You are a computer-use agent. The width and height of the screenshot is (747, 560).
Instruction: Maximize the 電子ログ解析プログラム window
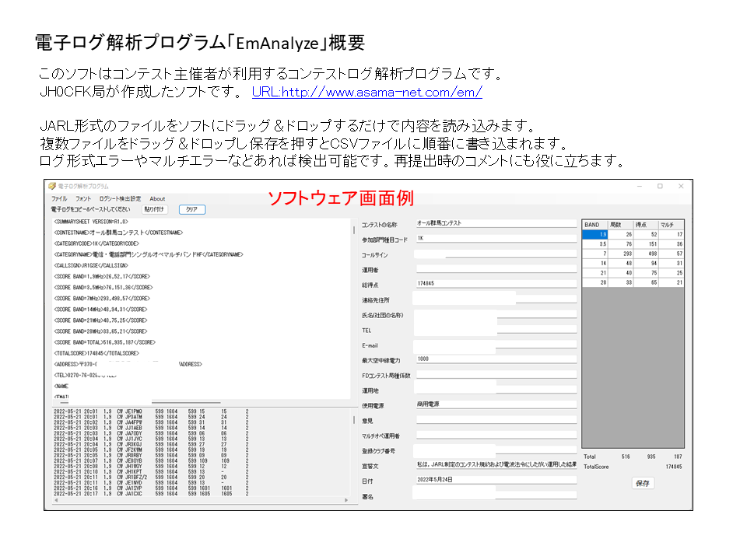[660, 187]
